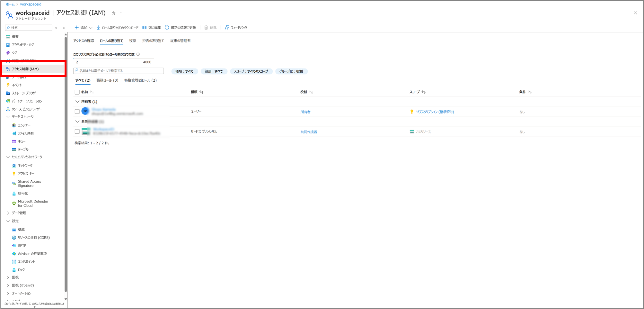Click the 列の編集 columns icon

click(x=145, y=28)
